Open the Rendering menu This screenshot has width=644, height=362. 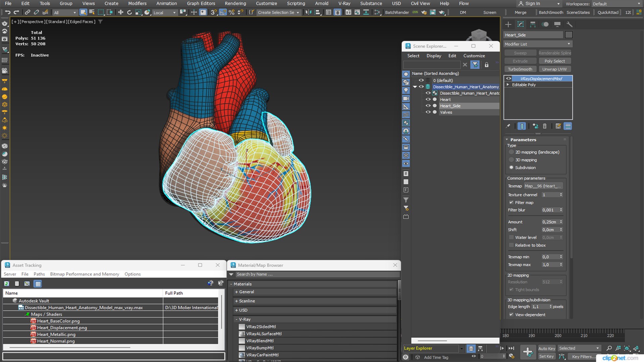tap(235, 3)
